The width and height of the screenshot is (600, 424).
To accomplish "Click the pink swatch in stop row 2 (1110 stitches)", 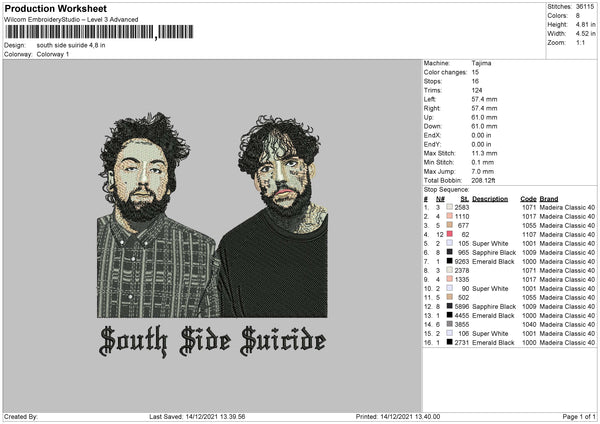I will pyautogui.click(x=450, y=216).
